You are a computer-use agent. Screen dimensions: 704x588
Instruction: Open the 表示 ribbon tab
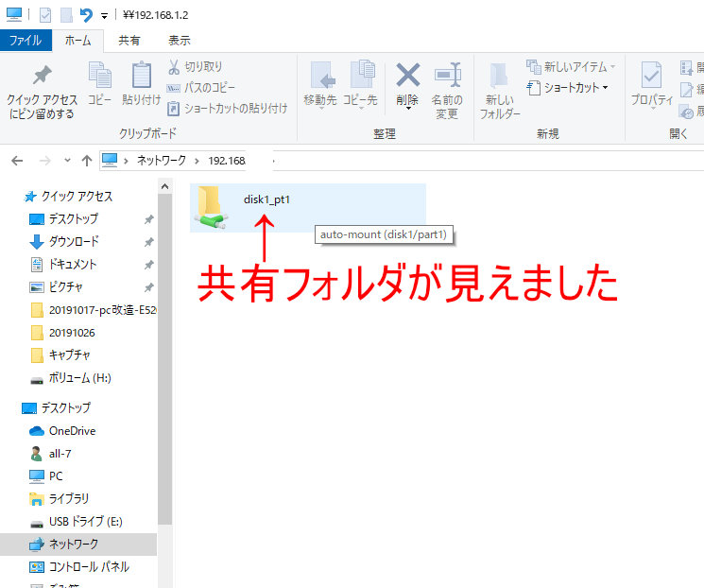179,41
